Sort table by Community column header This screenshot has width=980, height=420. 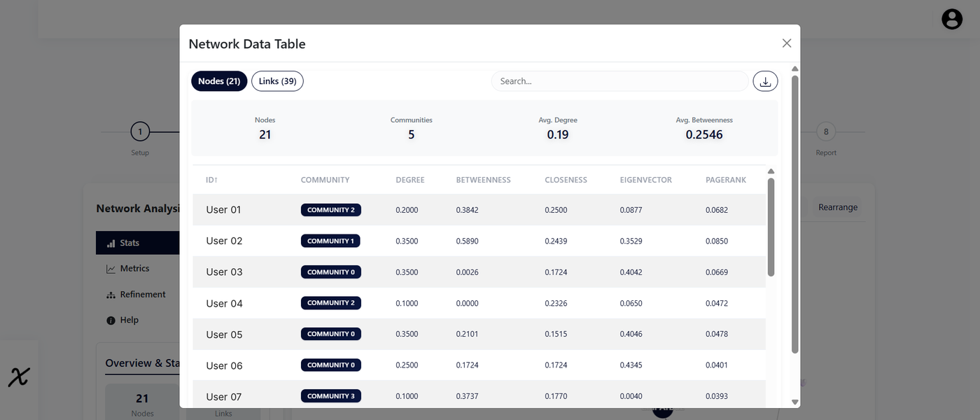tap(325, 180)
